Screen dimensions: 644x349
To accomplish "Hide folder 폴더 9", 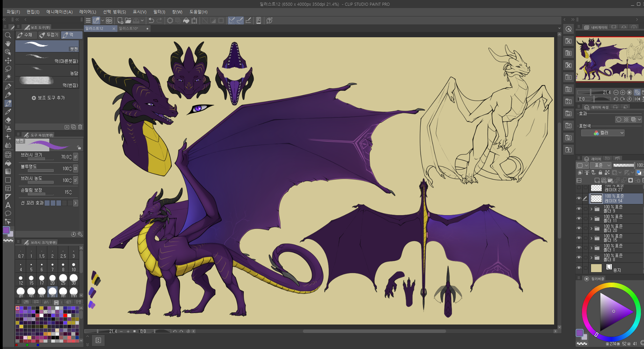I will coord(579,209).
